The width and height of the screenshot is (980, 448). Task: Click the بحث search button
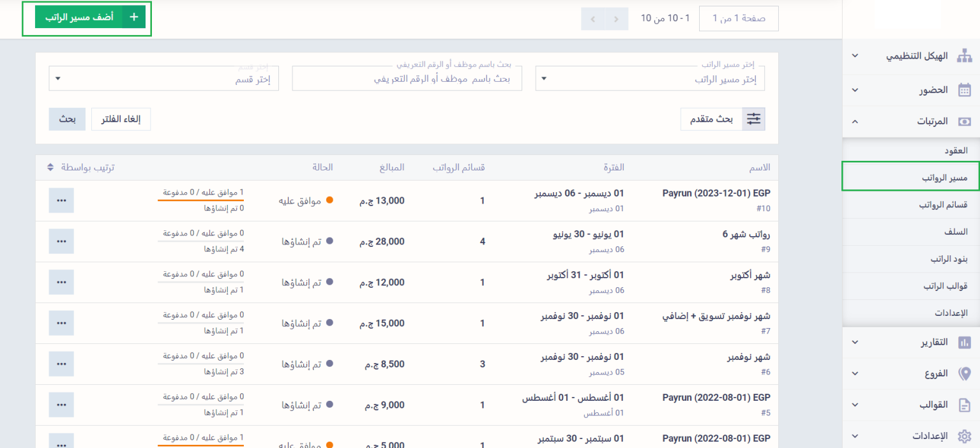point(67,119)
